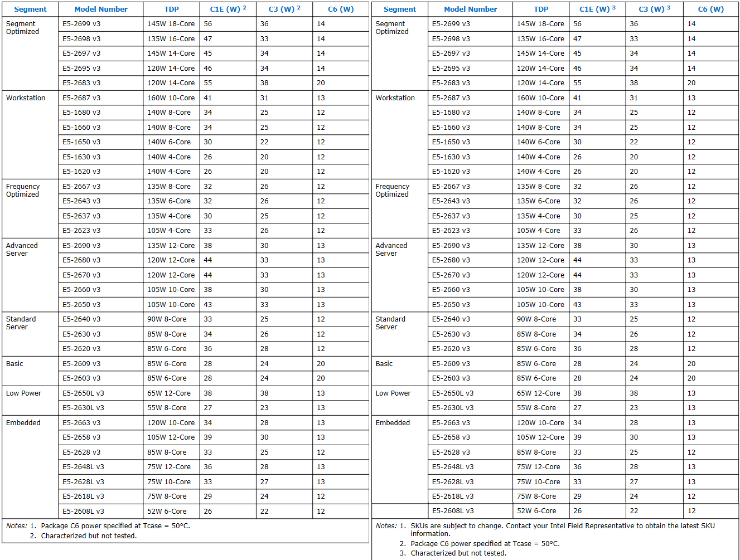Click the 'C1E (W) 3' column header
This screenshot has height=560, width=740.
coord(598,9)
